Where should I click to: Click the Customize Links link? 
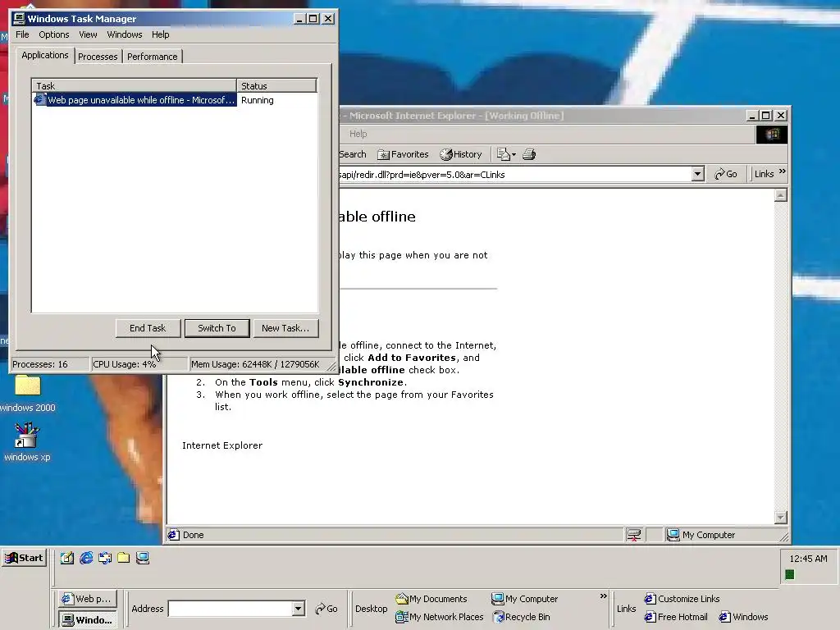(682, 599)
